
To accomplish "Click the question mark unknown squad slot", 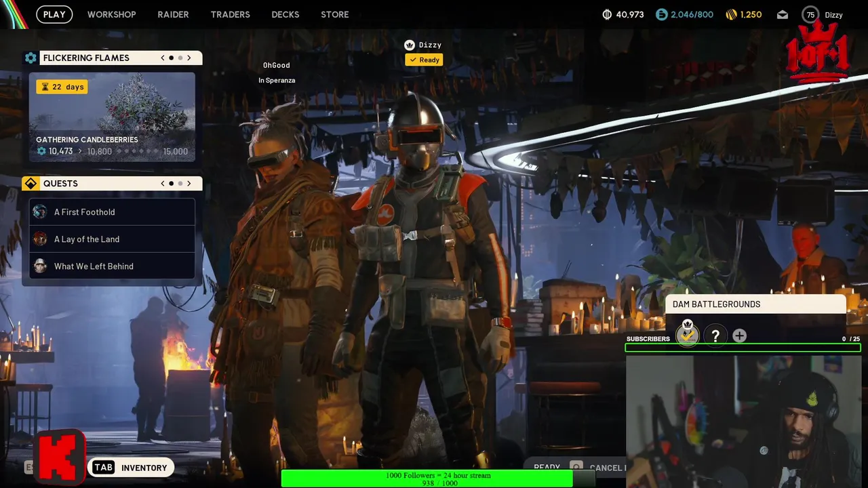I will point(715,335).
